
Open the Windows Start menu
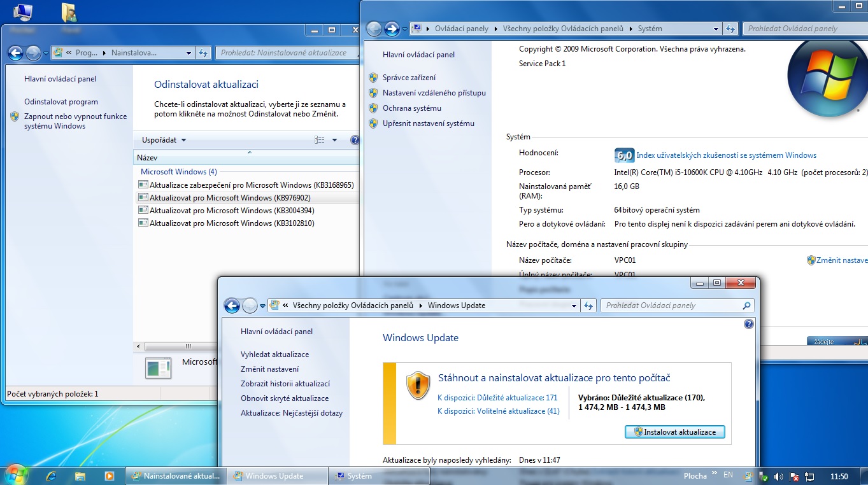(x=16, y=475)
